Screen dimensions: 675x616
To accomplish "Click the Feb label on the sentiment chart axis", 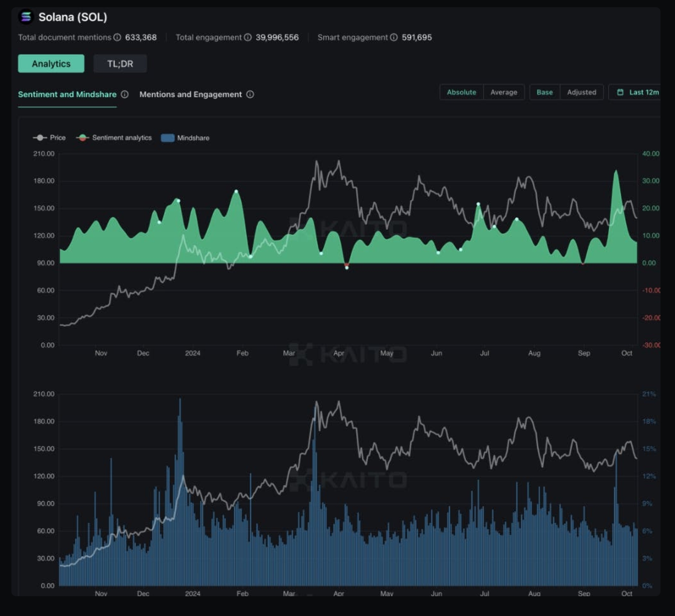I will coord(242,353).
